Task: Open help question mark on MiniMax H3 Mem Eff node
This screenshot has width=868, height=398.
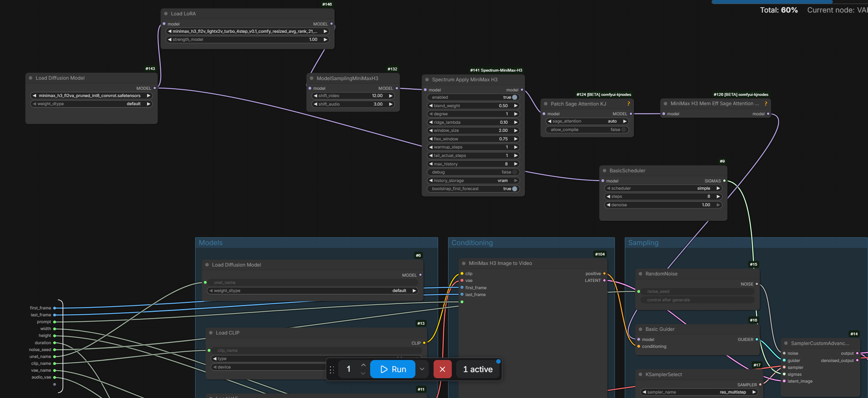Action: point(766,104)
